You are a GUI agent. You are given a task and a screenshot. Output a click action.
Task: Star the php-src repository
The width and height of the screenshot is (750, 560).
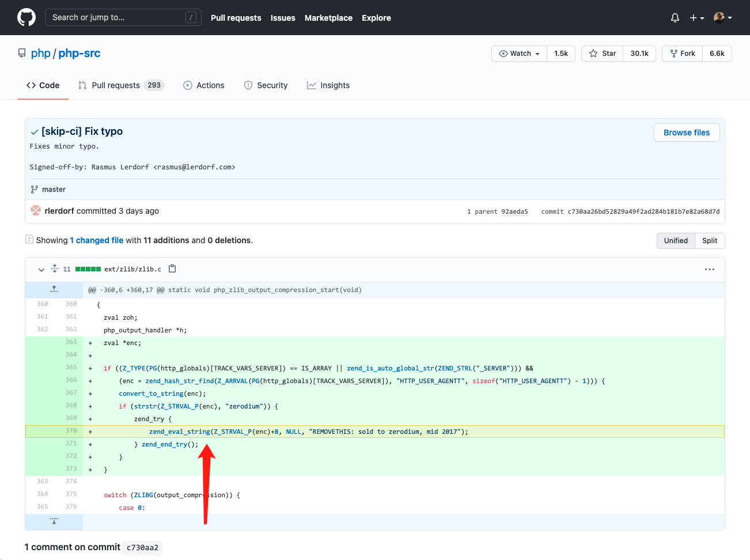tap(603, 54)
